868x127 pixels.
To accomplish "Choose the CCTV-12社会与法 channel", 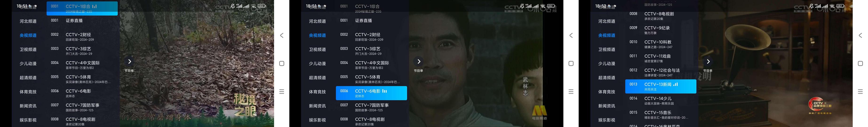I will tap(661, 72).
